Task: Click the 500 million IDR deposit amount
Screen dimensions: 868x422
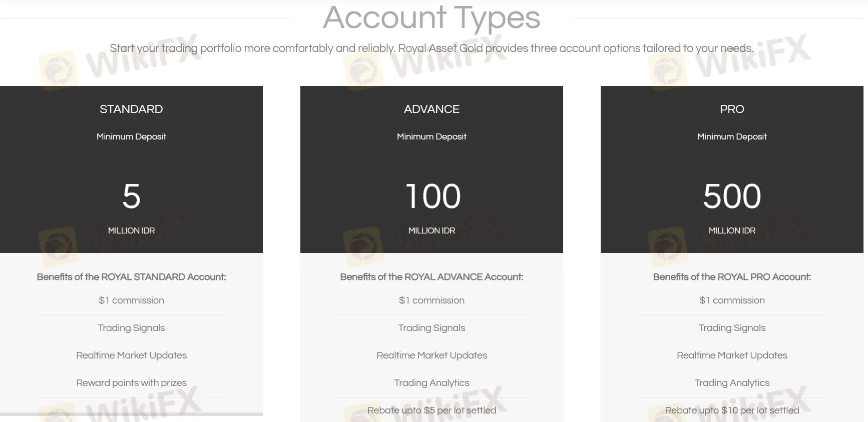Action: click(732, 196)
